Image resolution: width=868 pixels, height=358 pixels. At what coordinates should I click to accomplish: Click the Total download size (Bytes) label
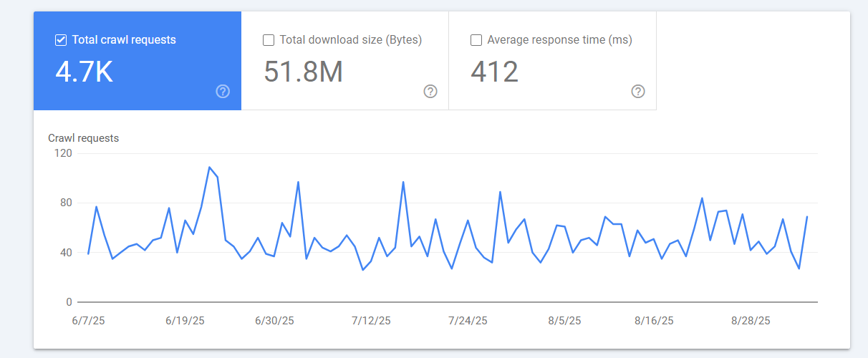(350, 40)
